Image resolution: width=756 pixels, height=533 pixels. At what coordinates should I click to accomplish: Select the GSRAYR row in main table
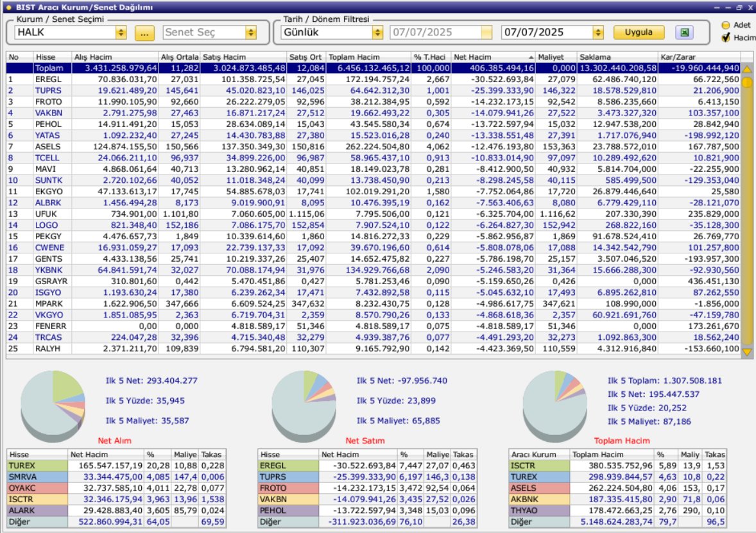(x=373, y=282)
